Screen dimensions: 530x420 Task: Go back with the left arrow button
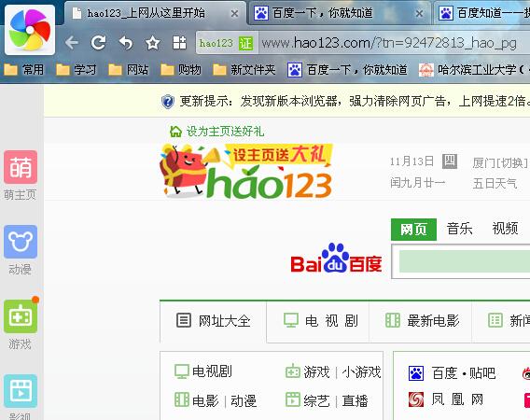coord(72,43)
